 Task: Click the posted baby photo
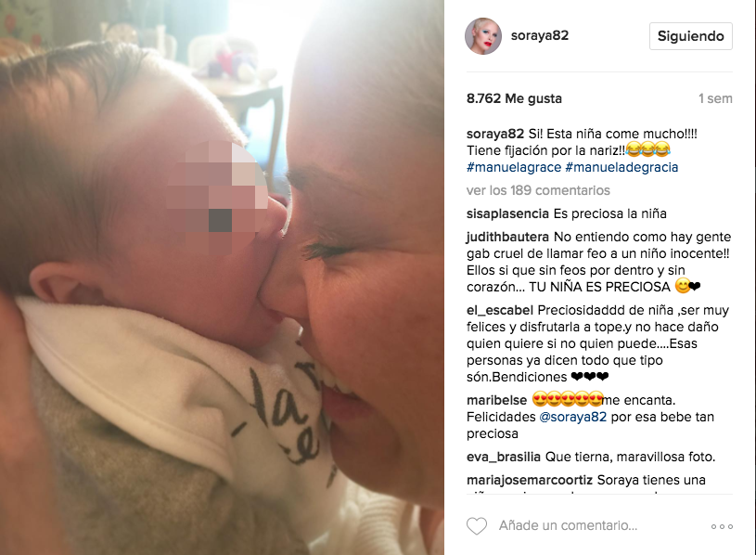pyautogui.click(x=222, y=277)
